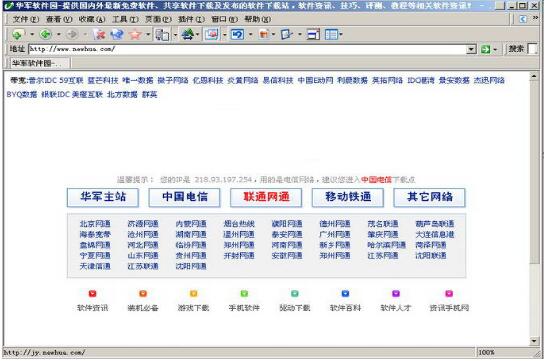The width and height of the screenshot is (545, 361).
Task: Click the new page green plus icon
Action: [x=17, y=34]
